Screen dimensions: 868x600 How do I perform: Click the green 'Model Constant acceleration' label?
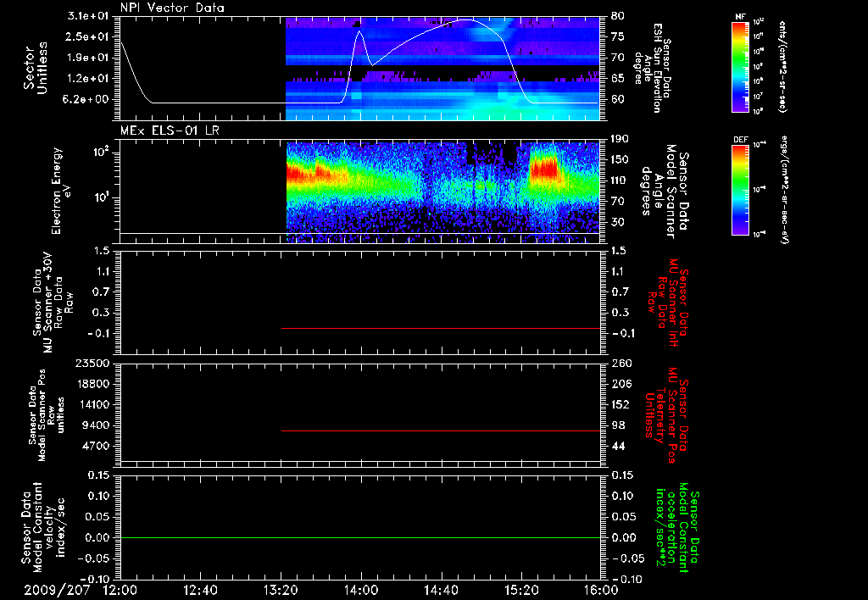coord(677,528)
